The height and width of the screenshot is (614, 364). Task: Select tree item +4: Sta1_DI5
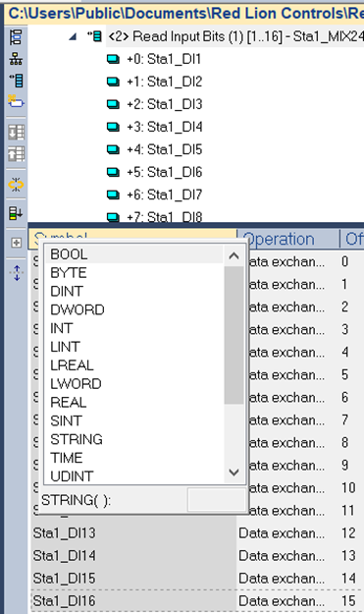pyautogui.click(x=164, y=149)
